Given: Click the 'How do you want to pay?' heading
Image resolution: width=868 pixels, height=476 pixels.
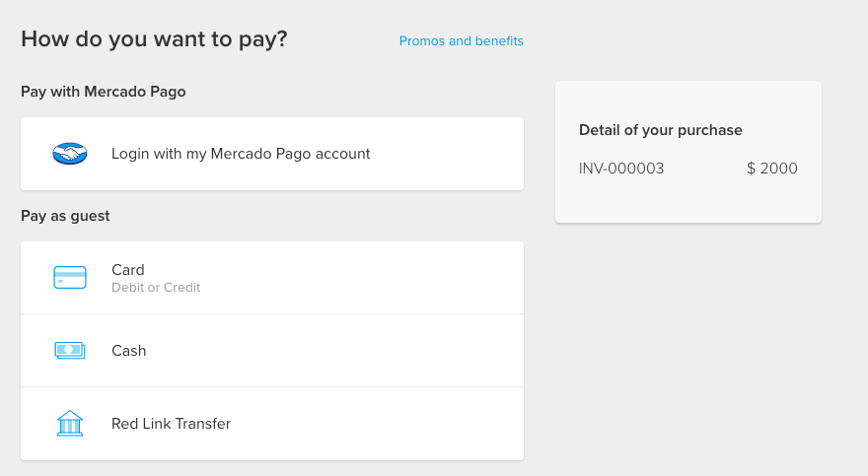Looking at the screenshot, I should click(x=154, y=39).
